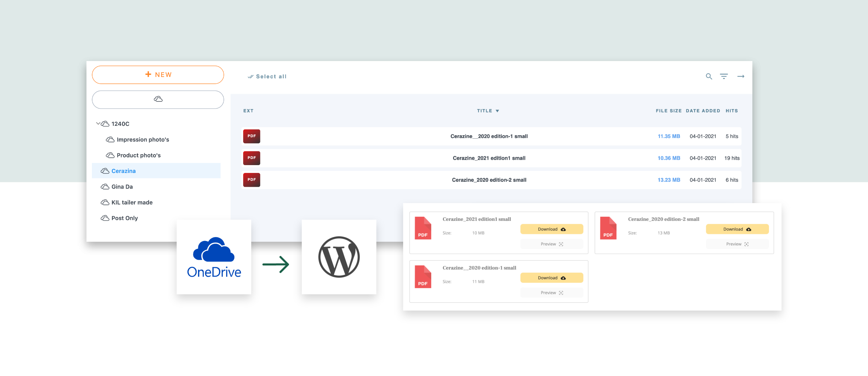Click the right-arrow icon in the toolbar
Screen dimensions: 868x376
tap(741, 77)
